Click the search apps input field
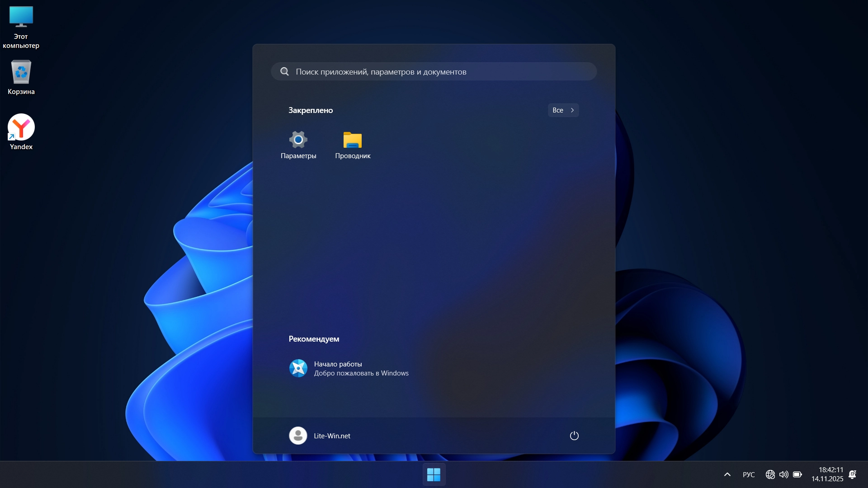The width and height of the screenshot is (868, 488). (x=434, y=72)
